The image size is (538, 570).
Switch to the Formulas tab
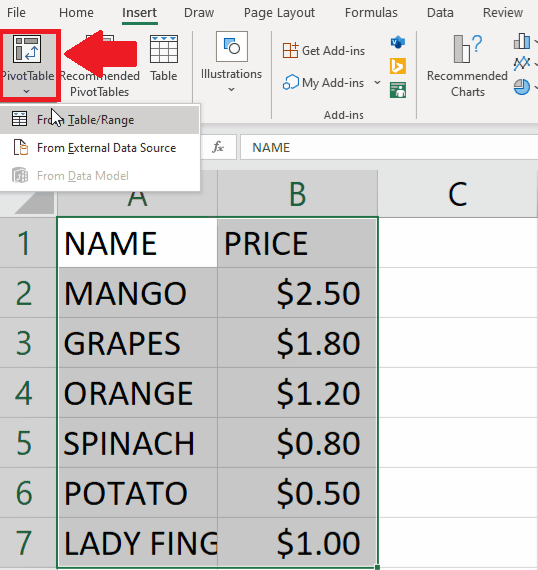(371, 13)
